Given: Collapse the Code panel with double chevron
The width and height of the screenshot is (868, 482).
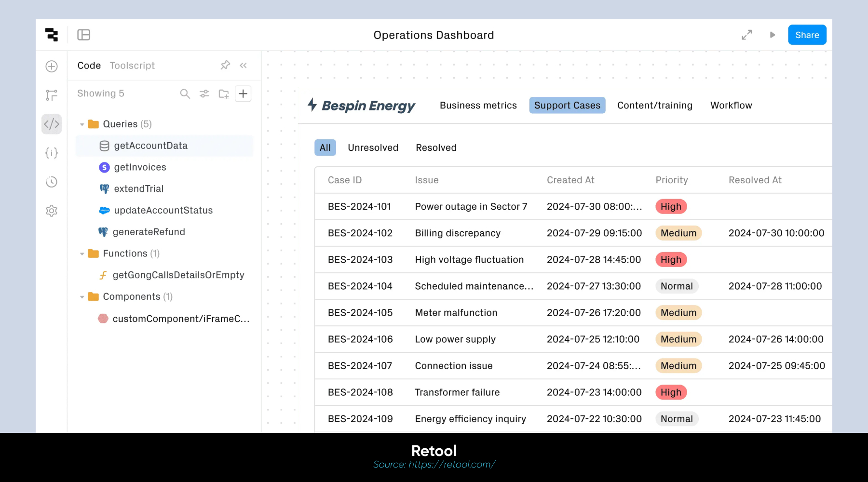Looking at the screenshot, I should (x=243, y=65).
